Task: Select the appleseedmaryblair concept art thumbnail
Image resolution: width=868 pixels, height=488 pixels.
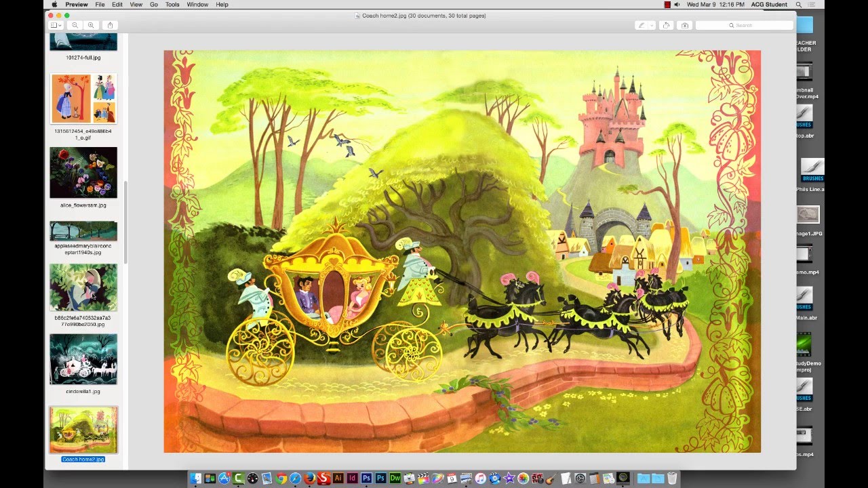Action: click(83, 231)
